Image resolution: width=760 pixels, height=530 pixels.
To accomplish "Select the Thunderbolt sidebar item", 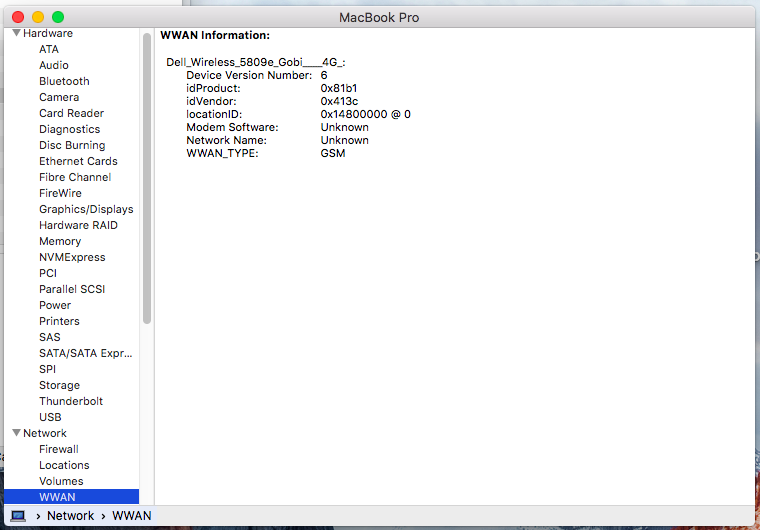I will pos(71,401).
